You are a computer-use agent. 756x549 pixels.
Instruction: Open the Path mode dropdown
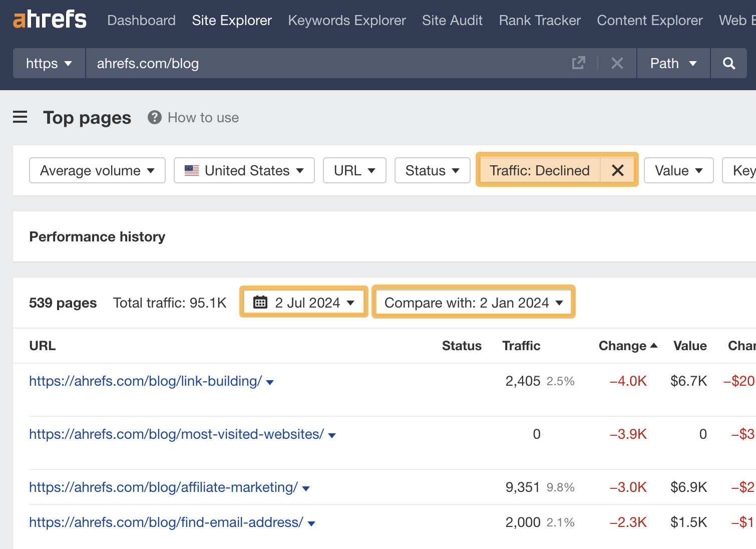[673, 63]
